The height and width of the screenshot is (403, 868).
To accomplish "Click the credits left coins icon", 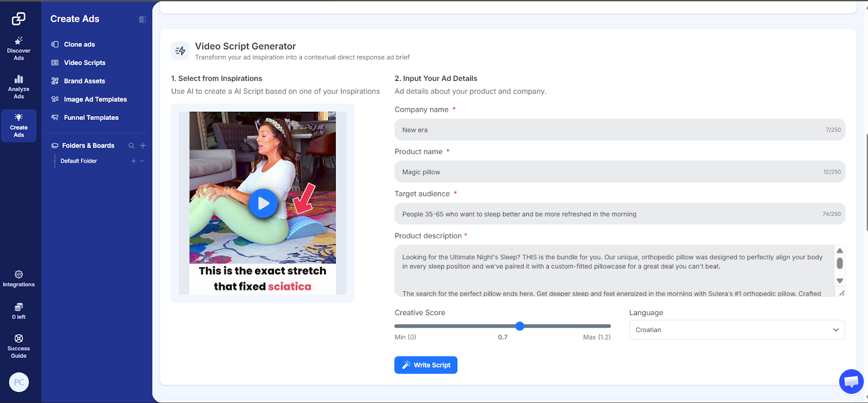I will [x=18, y=308].
